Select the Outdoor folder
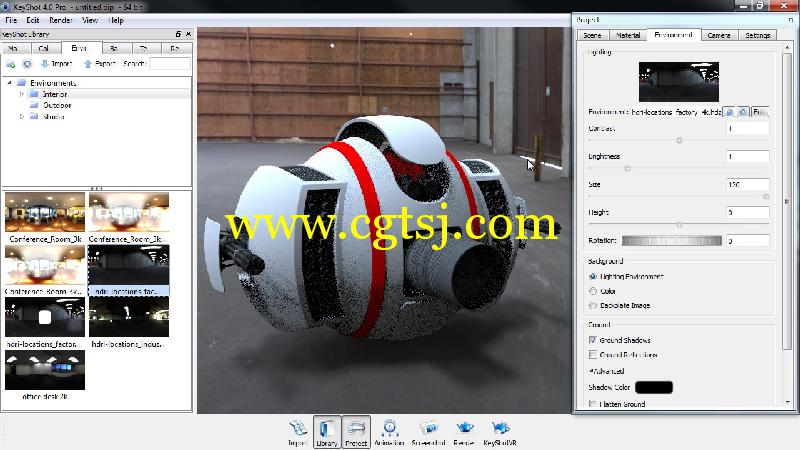This screenshot has width=800, height=450. click(57, 106)
